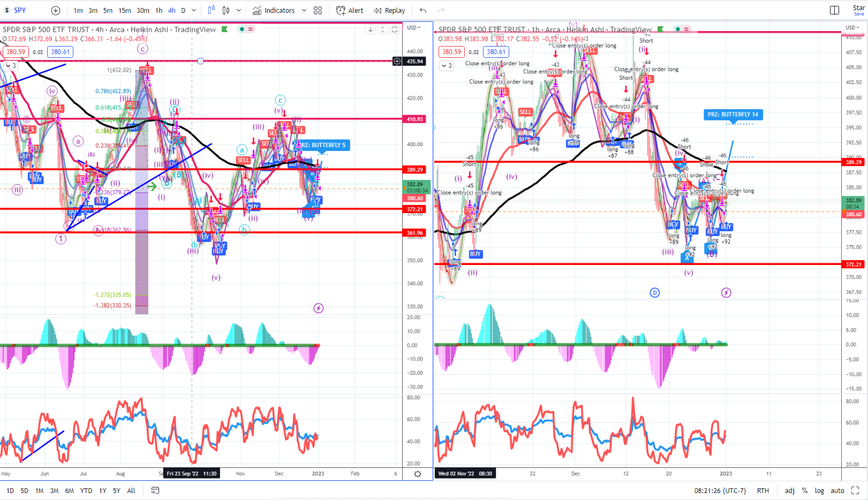
Task: Select the D daily timeframe
Action: click(x=183, y=10)
